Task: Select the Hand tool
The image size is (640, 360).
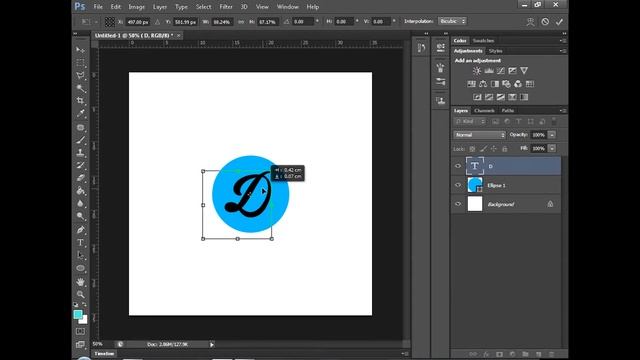Action: click(80, 282)
